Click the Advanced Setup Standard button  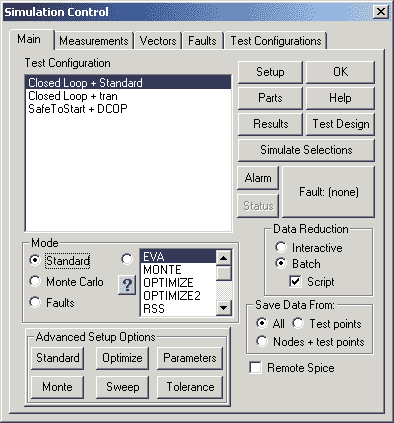58,358
